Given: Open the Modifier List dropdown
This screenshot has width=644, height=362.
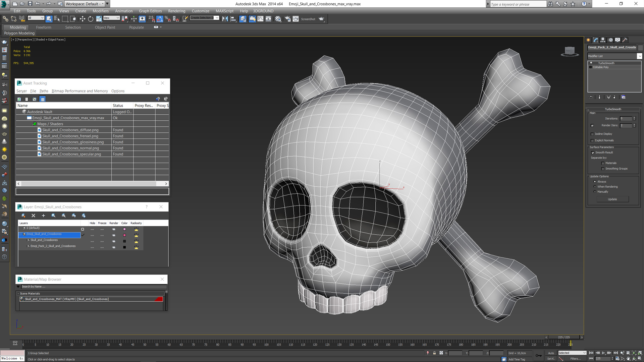Looking at the screenshot, I should coord(639,56).
